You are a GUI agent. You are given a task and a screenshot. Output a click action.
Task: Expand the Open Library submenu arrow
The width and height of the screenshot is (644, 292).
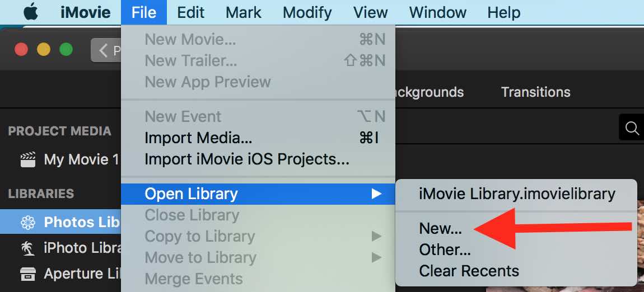(376, 194)
